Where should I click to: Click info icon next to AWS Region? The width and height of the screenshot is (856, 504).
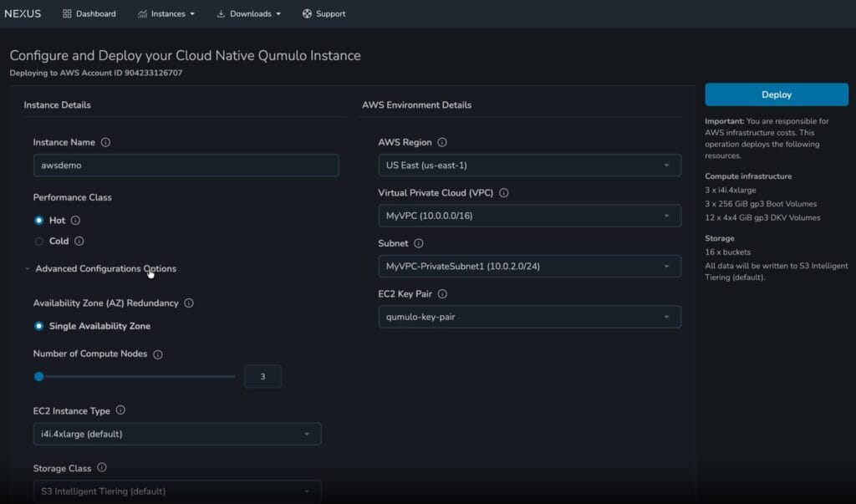[442, 143]
